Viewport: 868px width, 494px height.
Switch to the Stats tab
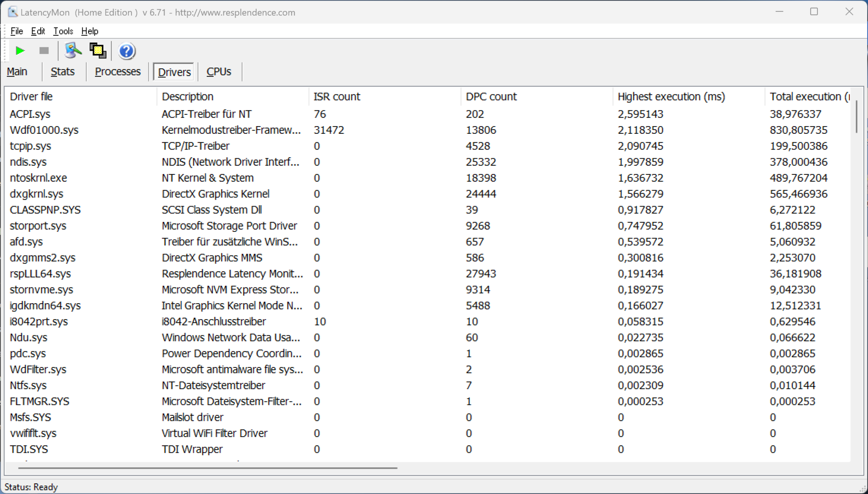(x=62, y=72)
